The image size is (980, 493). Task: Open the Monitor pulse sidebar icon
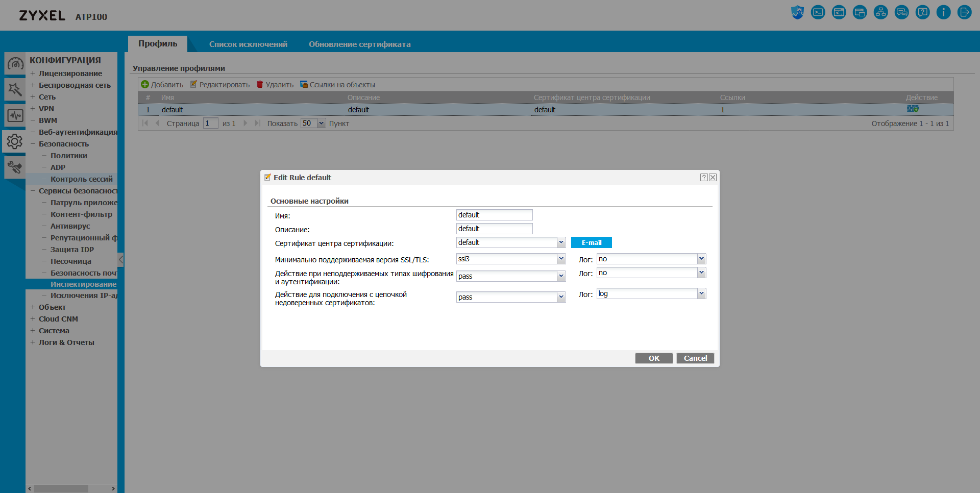(x=15, y=115)
